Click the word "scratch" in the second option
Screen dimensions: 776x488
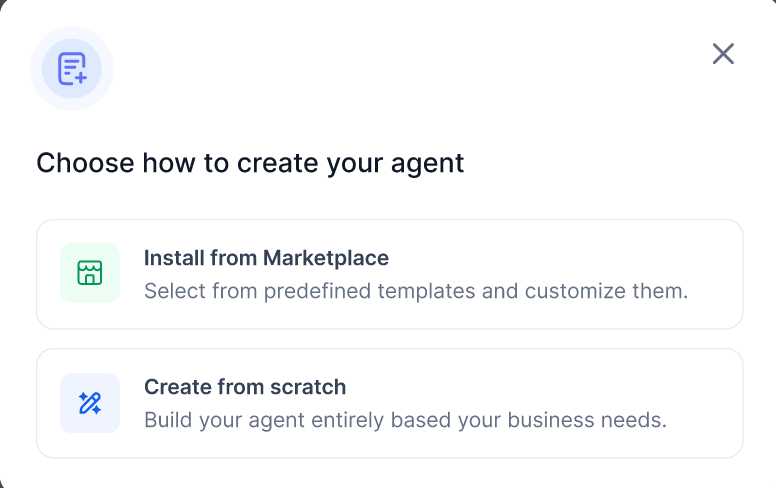point(309,387)
